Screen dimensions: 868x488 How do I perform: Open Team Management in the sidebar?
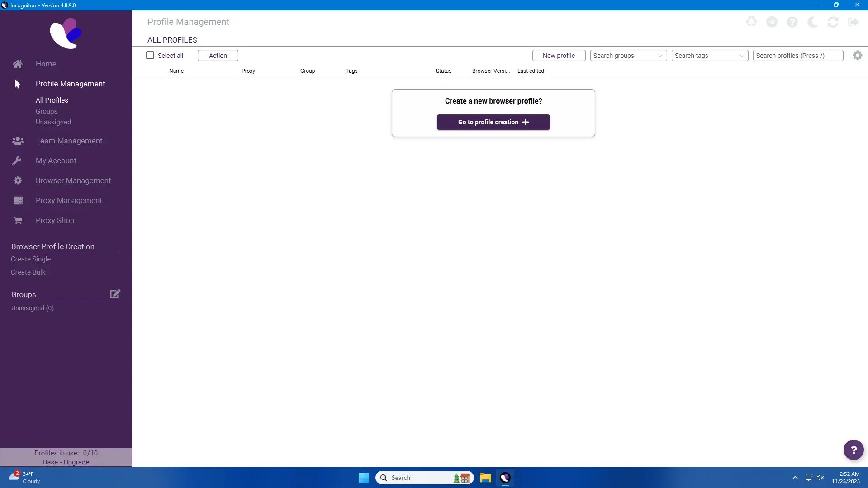tap(69, 141)
